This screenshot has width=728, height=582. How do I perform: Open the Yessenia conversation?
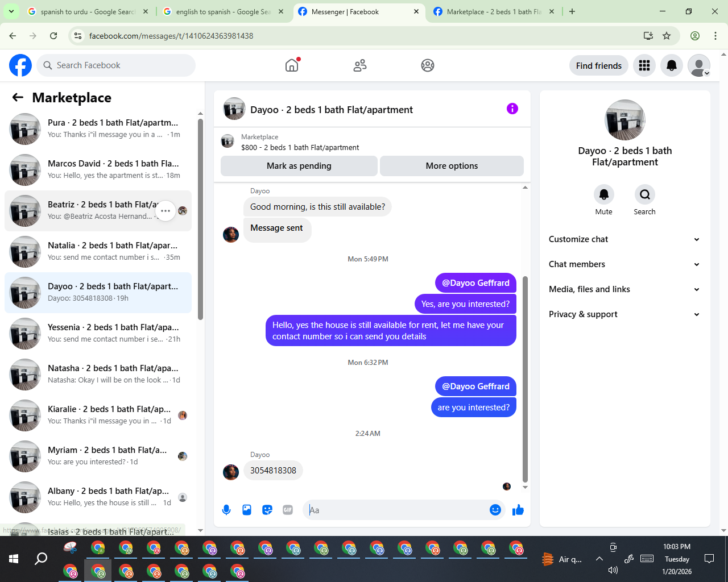[x=98, y=334]
